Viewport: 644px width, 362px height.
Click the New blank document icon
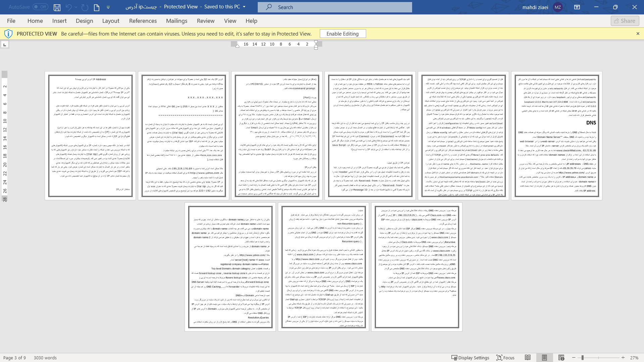point(97,7)
